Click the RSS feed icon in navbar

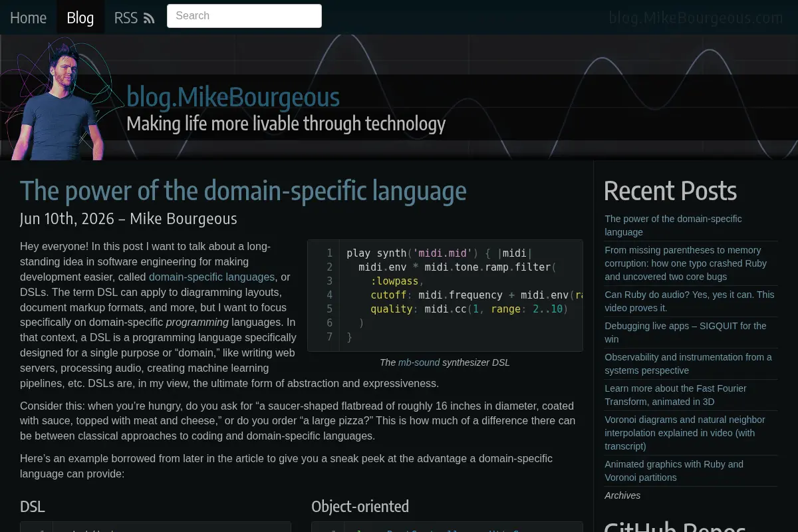click(149, 19)
